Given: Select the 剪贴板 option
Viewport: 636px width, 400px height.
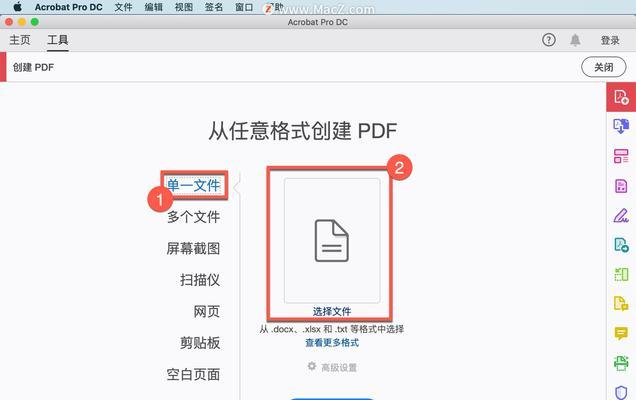Looking at the screenshot, I should [200, 342].
